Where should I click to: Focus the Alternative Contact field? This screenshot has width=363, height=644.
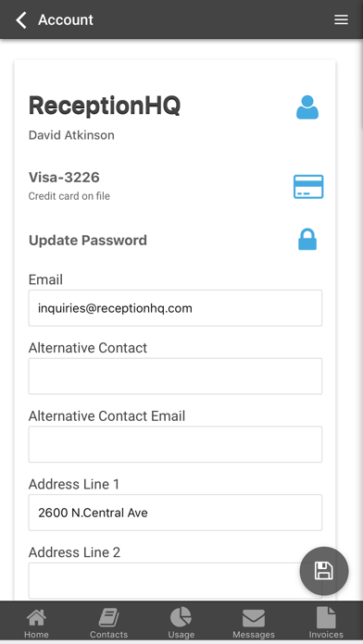(175, 377)
